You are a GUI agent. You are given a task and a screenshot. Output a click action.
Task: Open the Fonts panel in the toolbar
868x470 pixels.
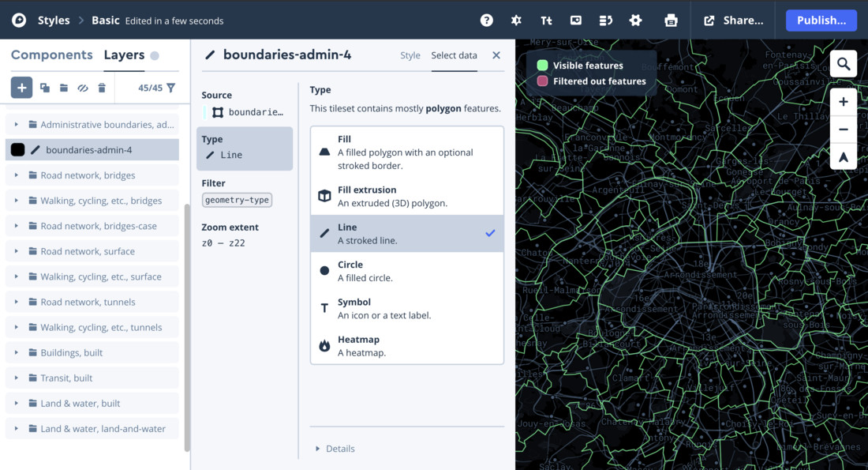coord(546,20)
